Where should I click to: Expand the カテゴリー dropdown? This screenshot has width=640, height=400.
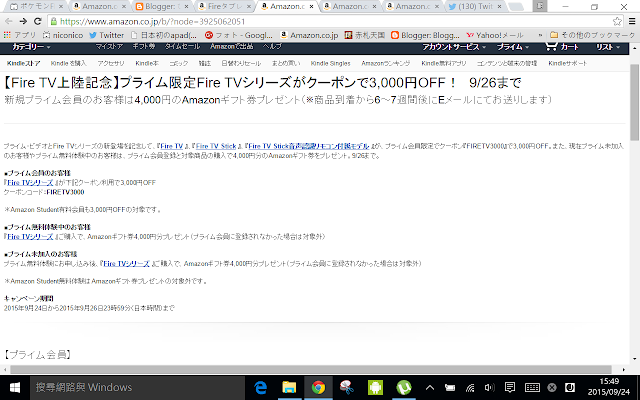tap(31, 47)
